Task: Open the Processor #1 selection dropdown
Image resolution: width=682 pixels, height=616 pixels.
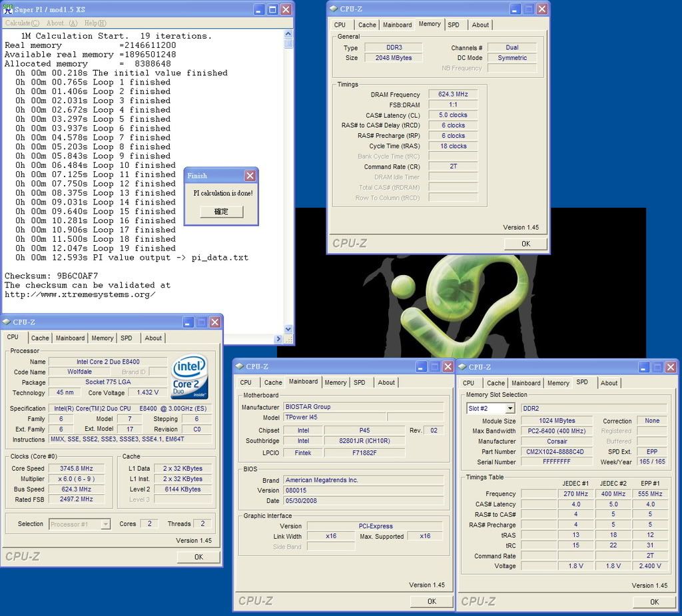Action: pos(105,524)
